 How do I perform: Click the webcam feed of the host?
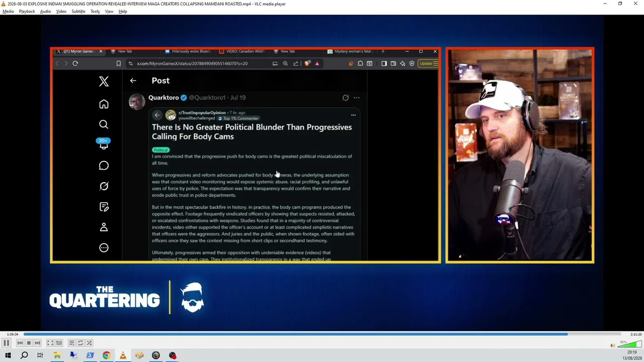[x=520, y=155]
